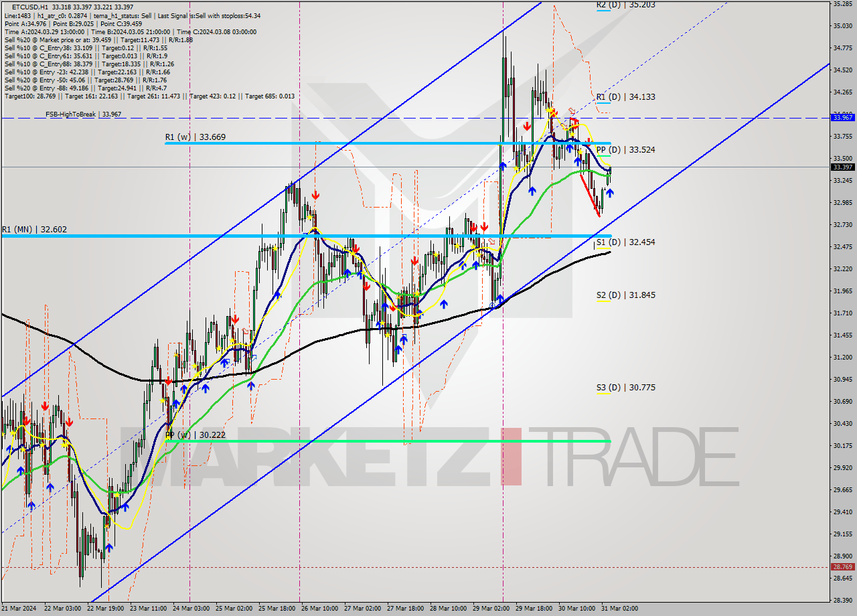Viewport: 857px width, 616px height.
Task: Select the PP (w) | 30.222 weekly pivot label
Action: (x=195, y=435)
